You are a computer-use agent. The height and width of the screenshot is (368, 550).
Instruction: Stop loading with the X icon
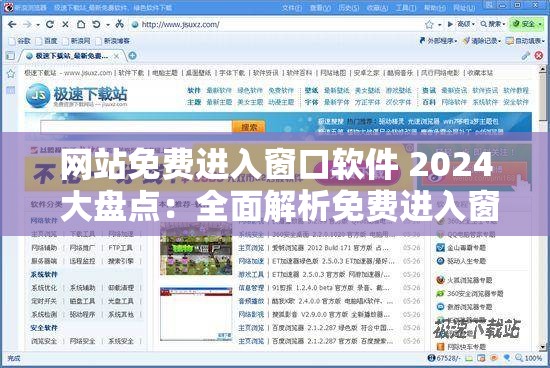65,24
